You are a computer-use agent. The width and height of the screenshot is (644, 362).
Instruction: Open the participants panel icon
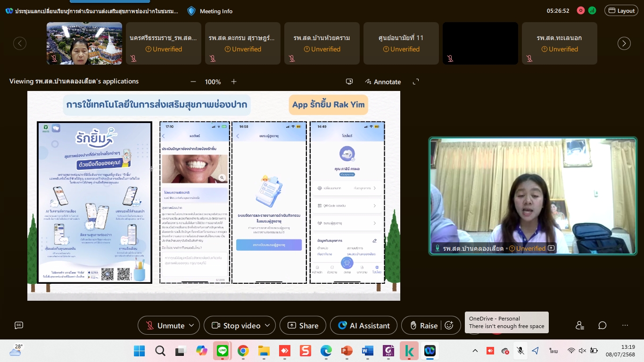click(579, 325)
